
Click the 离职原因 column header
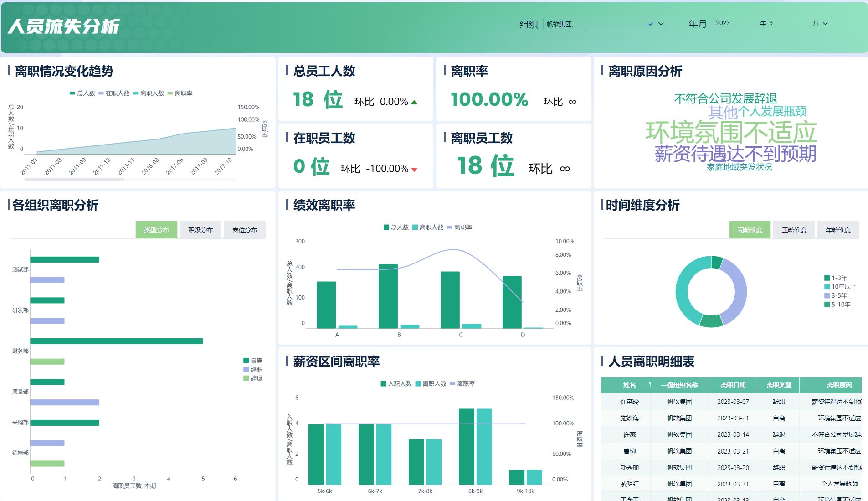(831, 385)
